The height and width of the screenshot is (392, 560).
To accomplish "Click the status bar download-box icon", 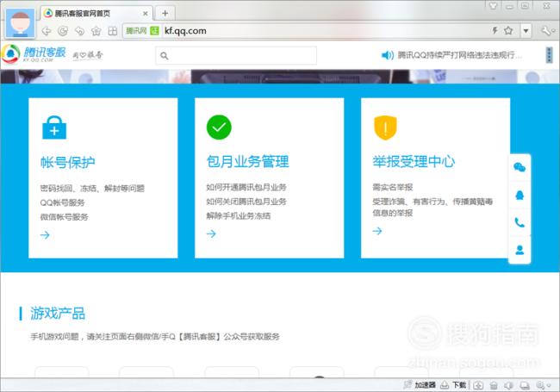I will tap(478, 385).
